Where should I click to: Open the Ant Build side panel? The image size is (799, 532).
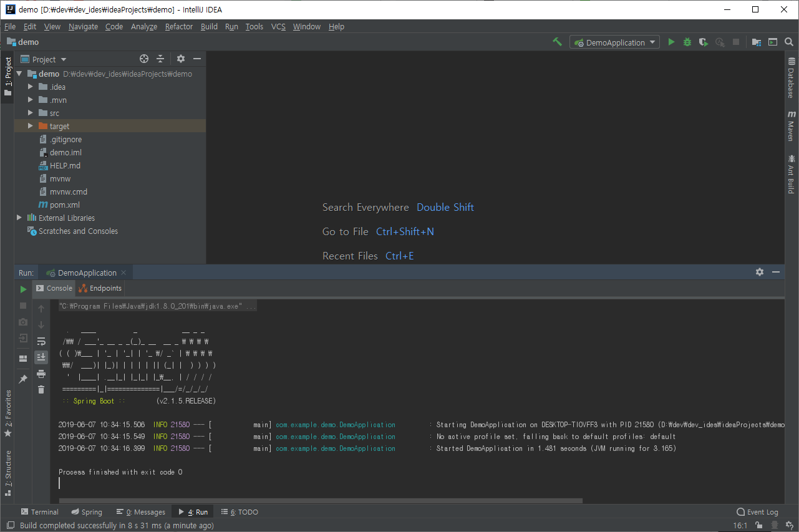tap(791, 174)
